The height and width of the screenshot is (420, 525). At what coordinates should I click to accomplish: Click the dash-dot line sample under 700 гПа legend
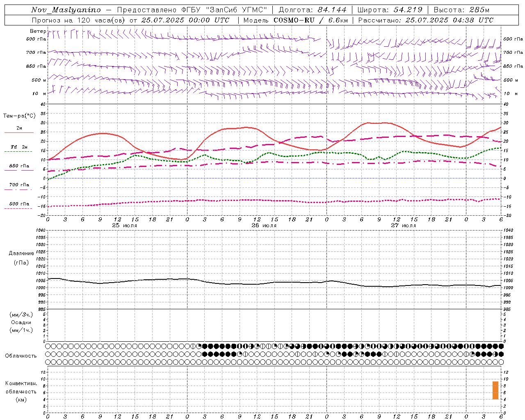18,189
